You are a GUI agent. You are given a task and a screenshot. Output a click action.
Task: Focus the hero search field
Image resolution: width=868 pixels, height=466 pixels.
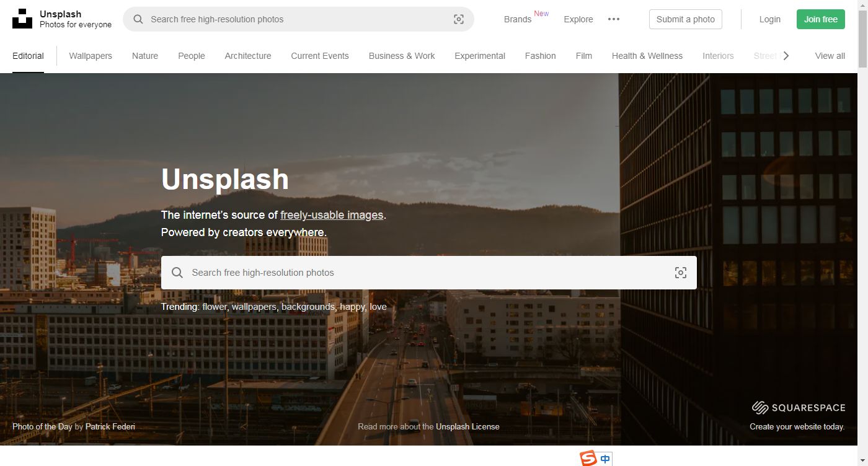(x=429, y=273)
